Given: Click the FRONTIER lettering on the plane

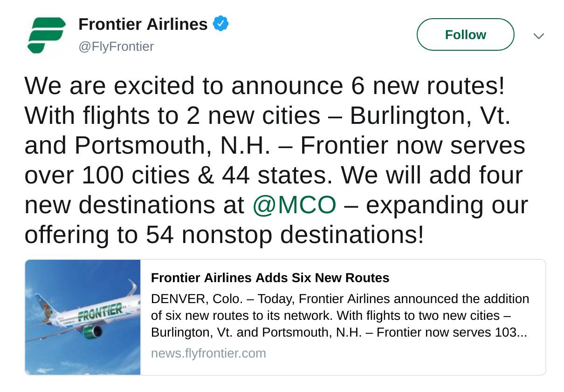Looking at the screenshot, I should pos(101,312).
